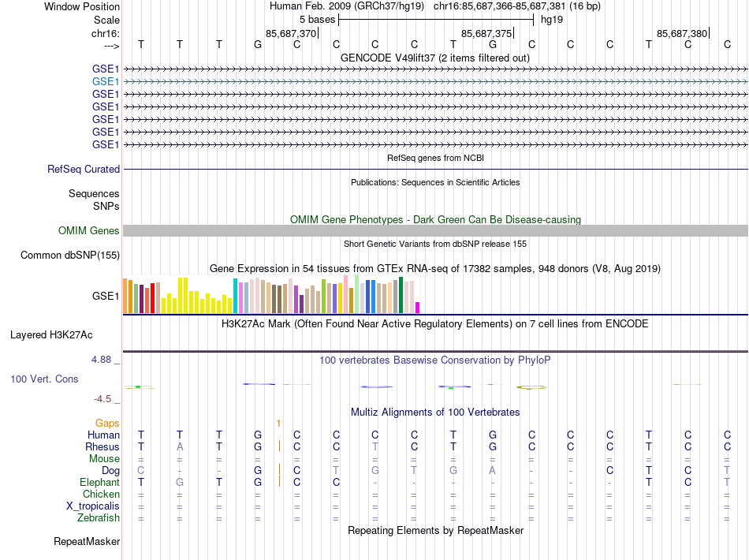The image size is (749, 560).
Task: Open 100 vertebrates Basewise Conservation by PhyloP title
Action: coord(435,360)
